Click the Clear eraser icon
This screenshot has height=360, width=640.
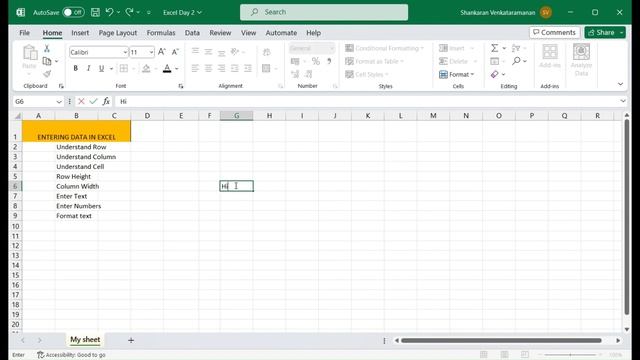pyautogui.click(x=495, y=74)
